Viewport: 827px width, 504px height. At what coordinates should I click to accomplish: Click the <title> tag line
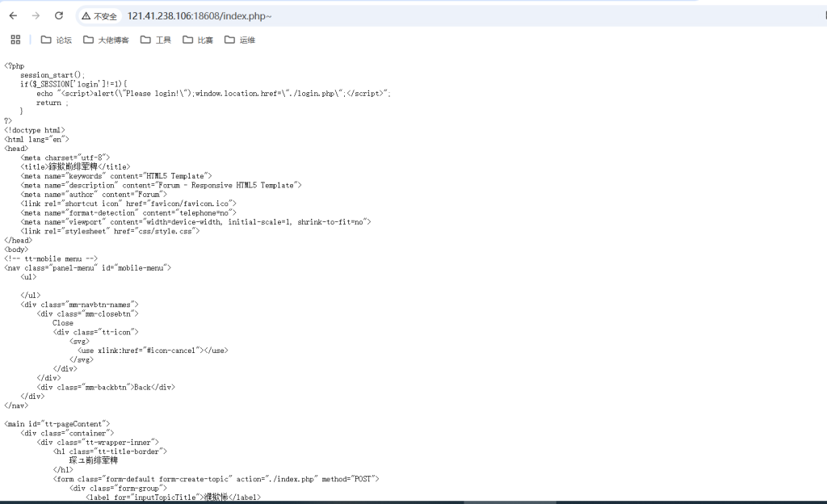75,167
